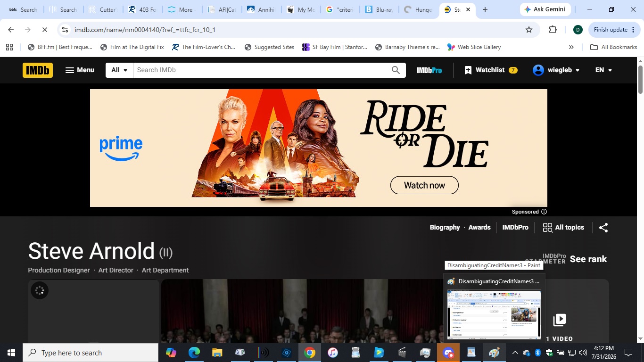Open the Watchlist
The width and height of the screenshot is (644, 362).
(x=491, y=70)
